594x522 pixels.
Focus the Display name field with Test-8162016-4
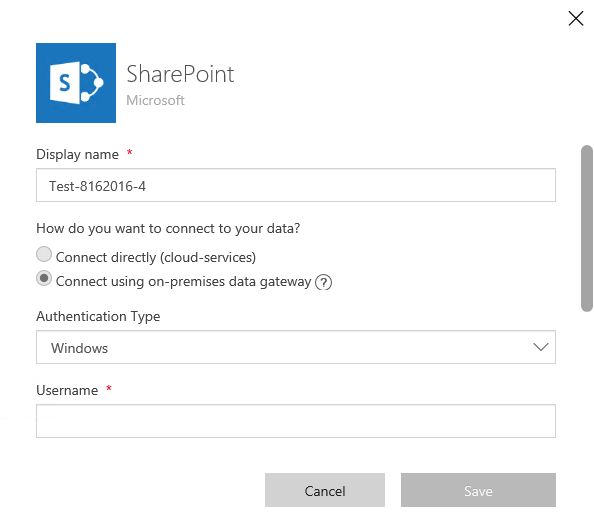pos(296,185)
